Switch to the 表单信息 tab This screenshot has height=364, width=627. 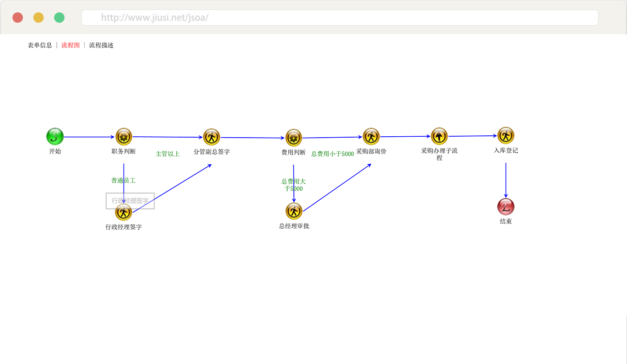[x=40, y=45]
